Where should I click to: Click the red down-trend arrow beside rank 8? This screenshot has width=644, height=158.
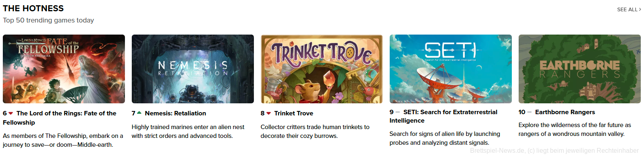(x=269, y=113)
